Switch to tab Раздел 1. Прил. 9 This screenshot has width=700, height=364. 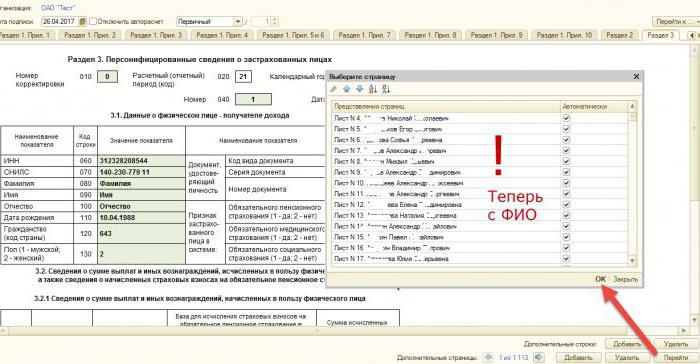click(x=496, y=35)
